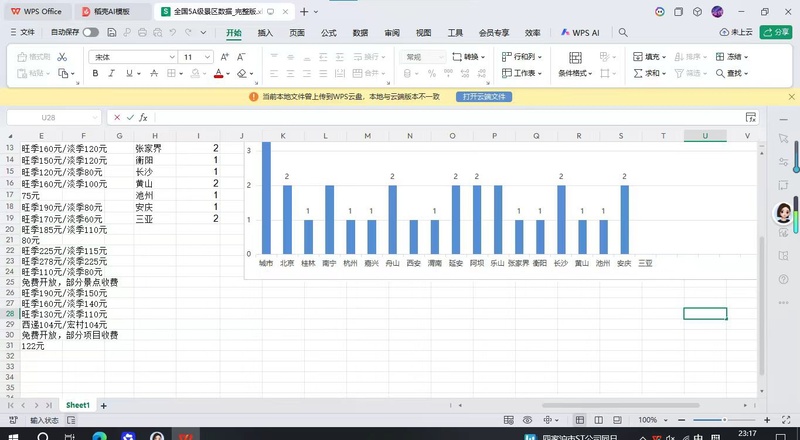Switch to the 插入 ribbon tab

(x=265, y=33)
